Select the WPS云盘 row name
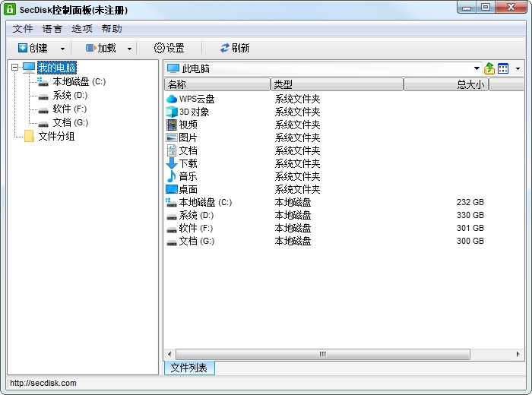532x395 pixels. [197, 99]
